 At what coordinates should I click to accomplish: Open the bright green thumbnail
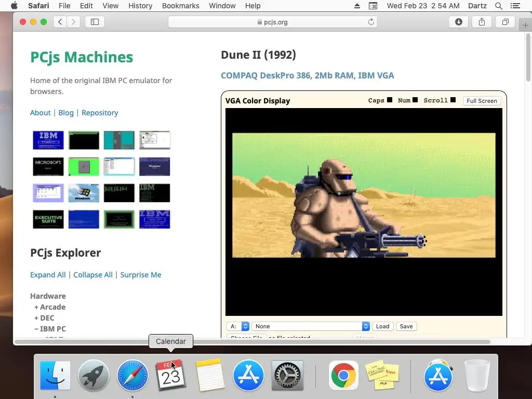84,166
